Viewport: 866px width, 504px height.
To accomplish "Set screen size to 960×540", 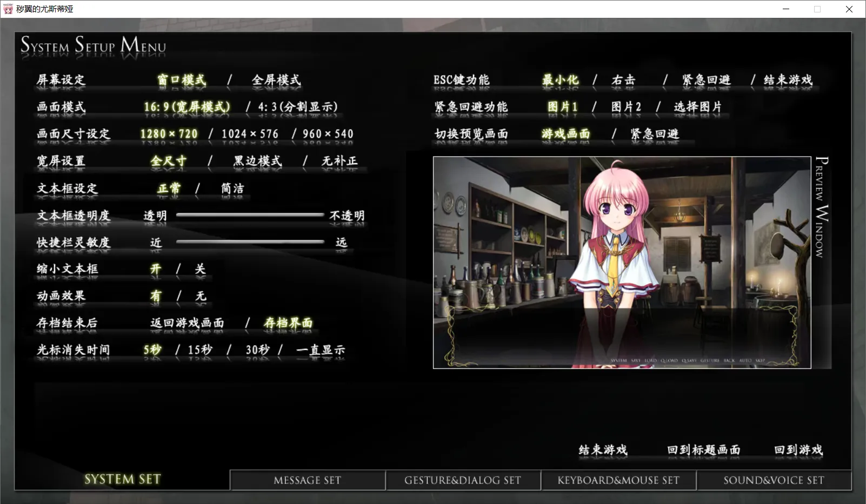I will (328, 134).
